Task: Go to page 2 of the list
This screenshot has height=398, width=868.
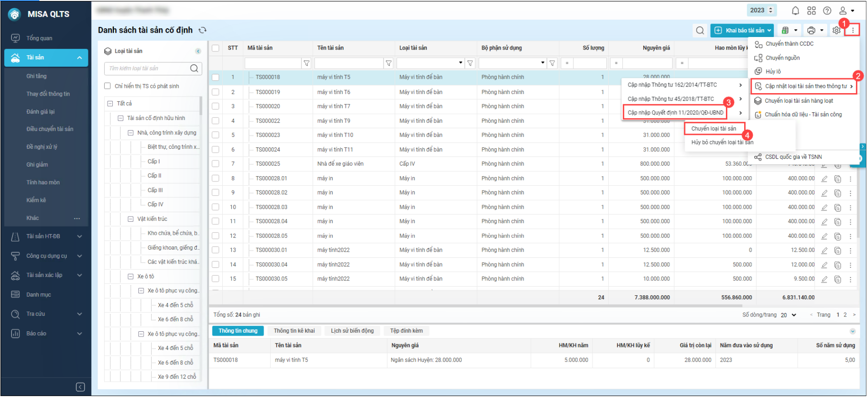Action: pyautogui.click(x=845, y=315)
